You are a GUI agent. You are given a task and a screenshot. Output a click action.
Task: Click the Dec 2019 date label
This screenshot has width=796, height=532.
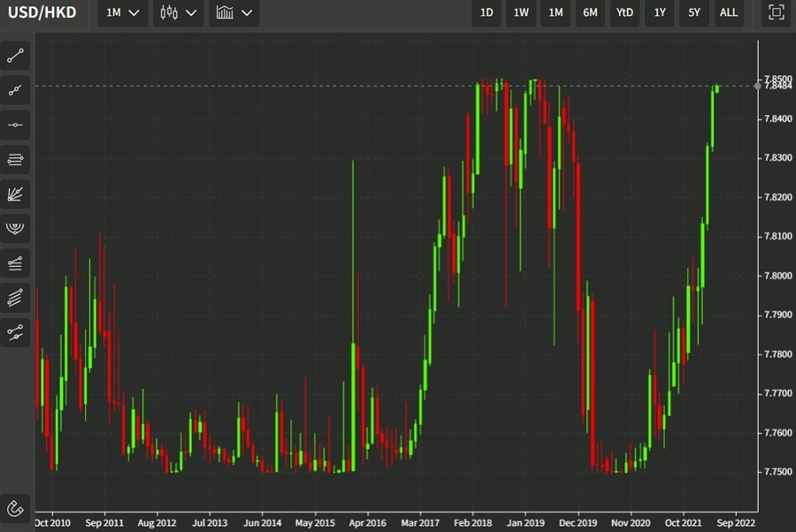click(578, 523)
